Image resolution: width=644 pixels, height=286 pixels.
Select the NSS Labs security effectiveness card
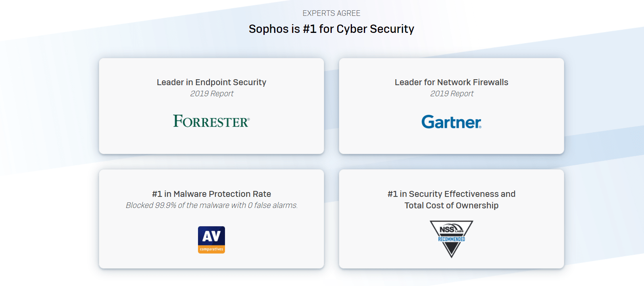pos(452,219)
